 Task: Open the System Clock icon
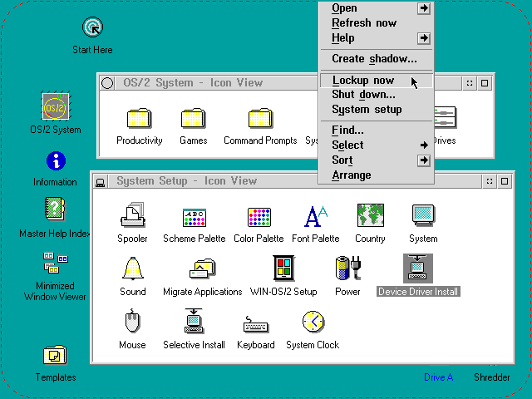tap(313, 322)
